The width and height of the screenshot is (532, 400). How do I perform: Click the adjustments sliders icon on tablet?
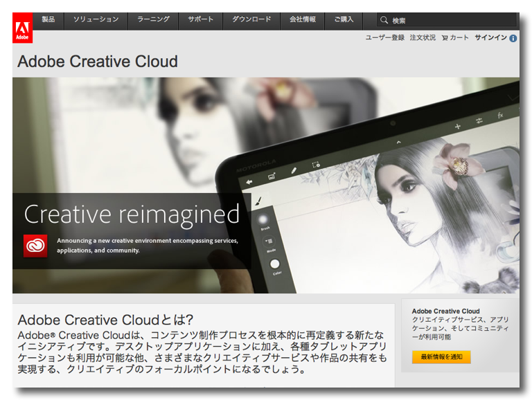tap(479, 120)
